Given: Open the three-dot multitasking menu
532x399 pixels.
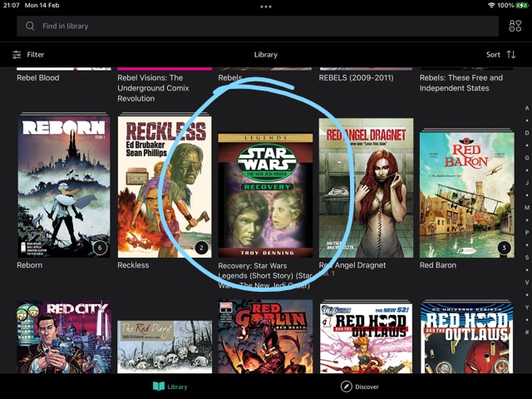Looking at the screenshot, I should tap(266, 7).
